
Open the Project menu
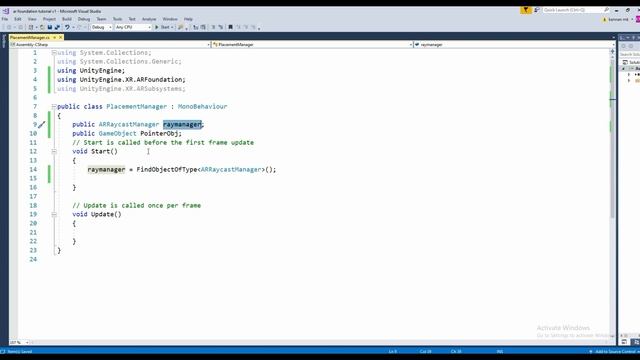[49, 19]
